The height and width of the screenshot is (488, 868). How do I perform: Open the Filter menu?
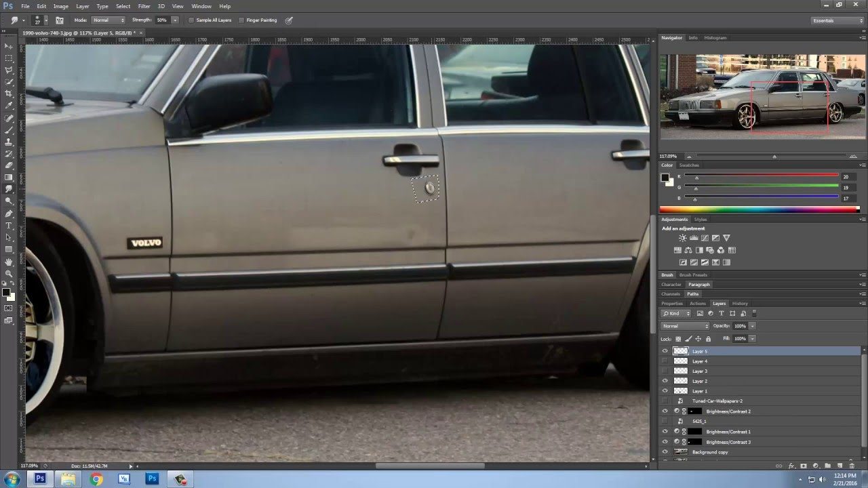[144, 6]
